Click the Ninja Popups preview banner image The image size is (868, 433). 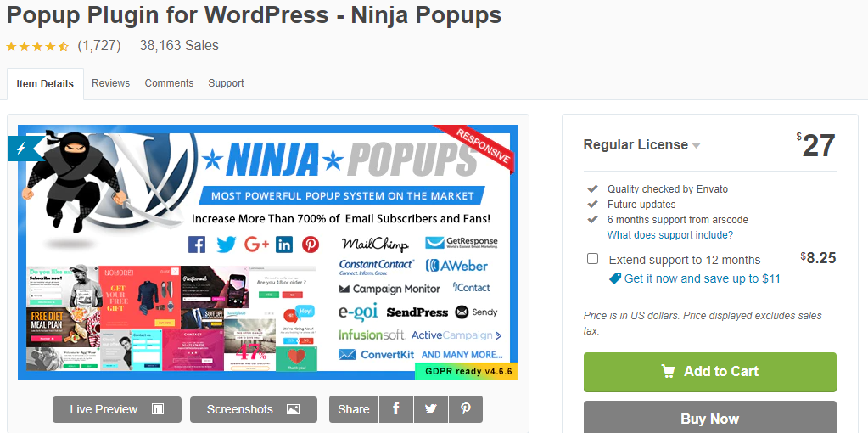tap(268, 252)
